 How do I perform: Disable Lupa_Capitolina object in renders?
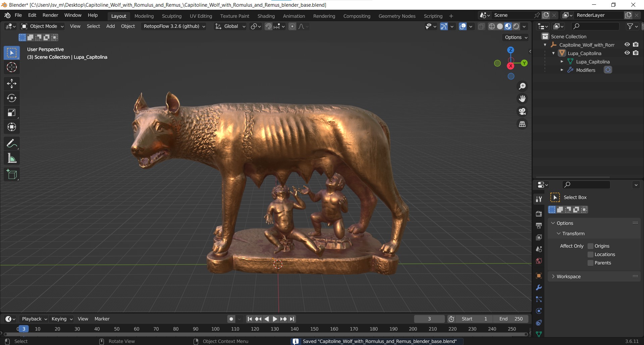click(636, 53)
